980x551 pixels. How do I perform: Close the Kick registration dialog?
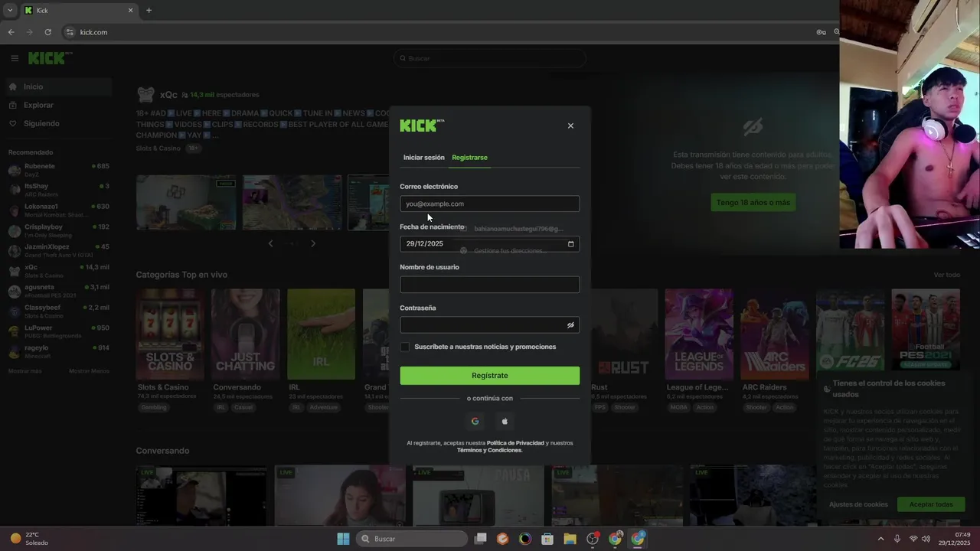pyautogui.click(x=570, y=126)
